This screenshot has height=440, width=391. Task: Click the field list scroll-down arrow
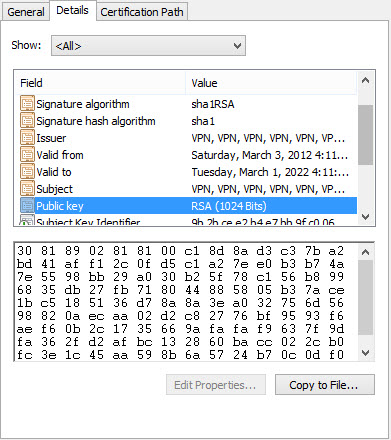point(365,217)
